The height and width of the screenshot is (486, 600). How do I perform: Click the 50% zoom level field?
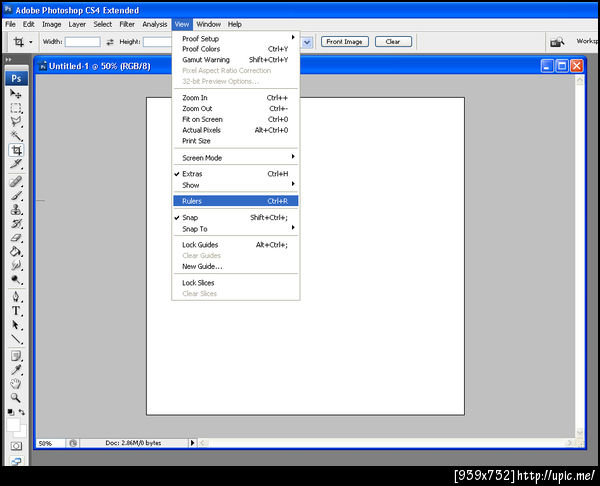[51, 443]
